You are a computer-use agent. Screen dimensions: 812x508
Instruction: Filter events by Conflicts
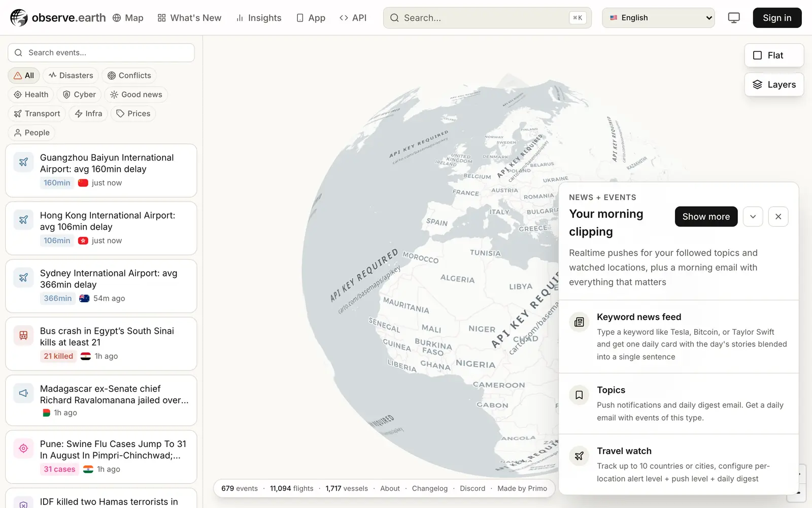pyautogui.click(x=129, y=76)
